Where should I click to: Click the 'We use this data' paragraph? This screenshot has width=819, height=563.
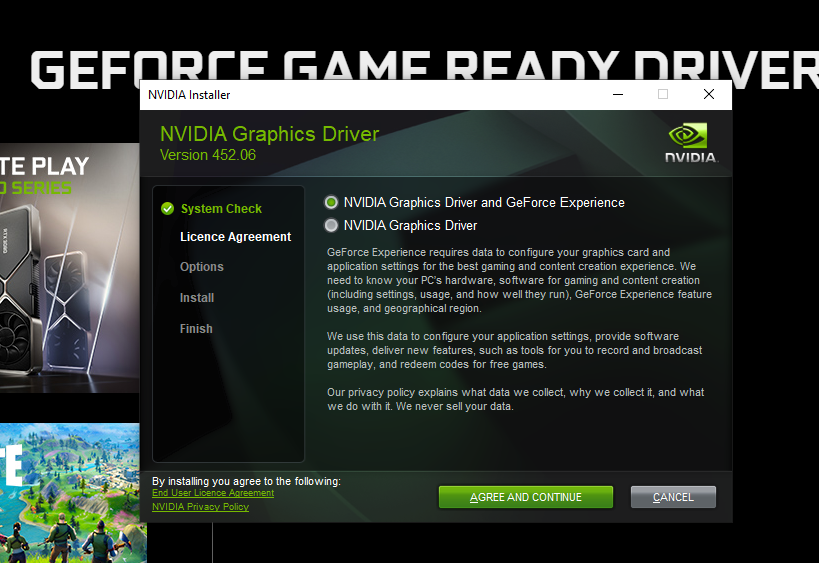[x=514, y=350]
